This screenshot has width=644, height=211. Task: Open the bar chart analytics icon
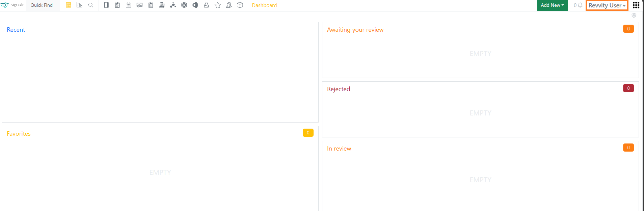pos(79,5)
